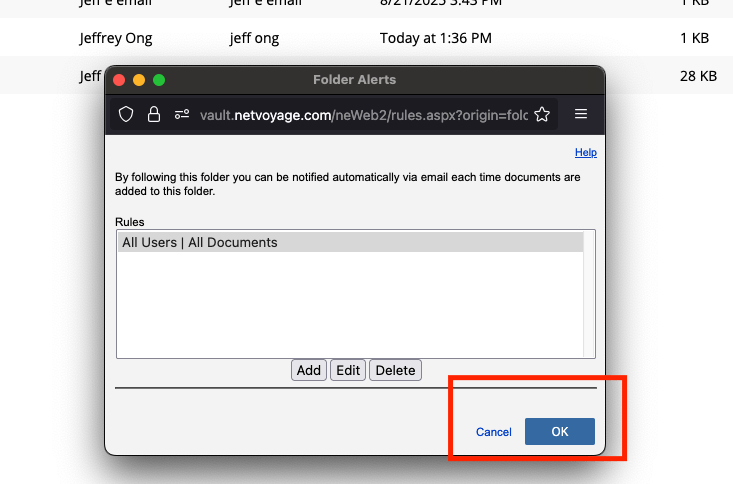Click the Rules list scrollbar track

click(589, 294)
